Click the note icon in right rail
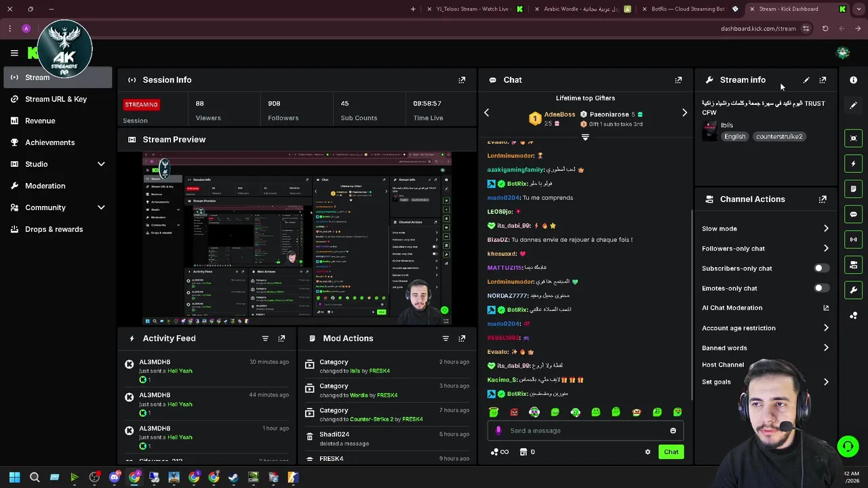868x488 pixels. [x=853, y=188]
